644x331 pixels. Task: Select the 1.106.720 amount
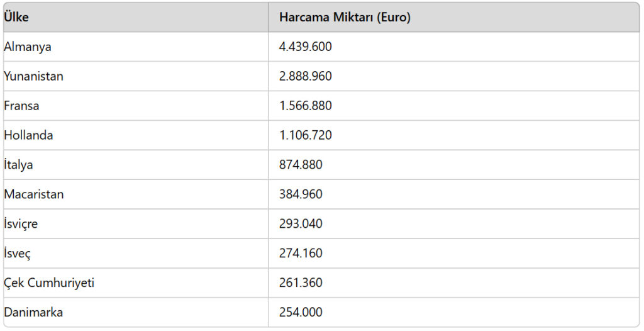[305, 135]
